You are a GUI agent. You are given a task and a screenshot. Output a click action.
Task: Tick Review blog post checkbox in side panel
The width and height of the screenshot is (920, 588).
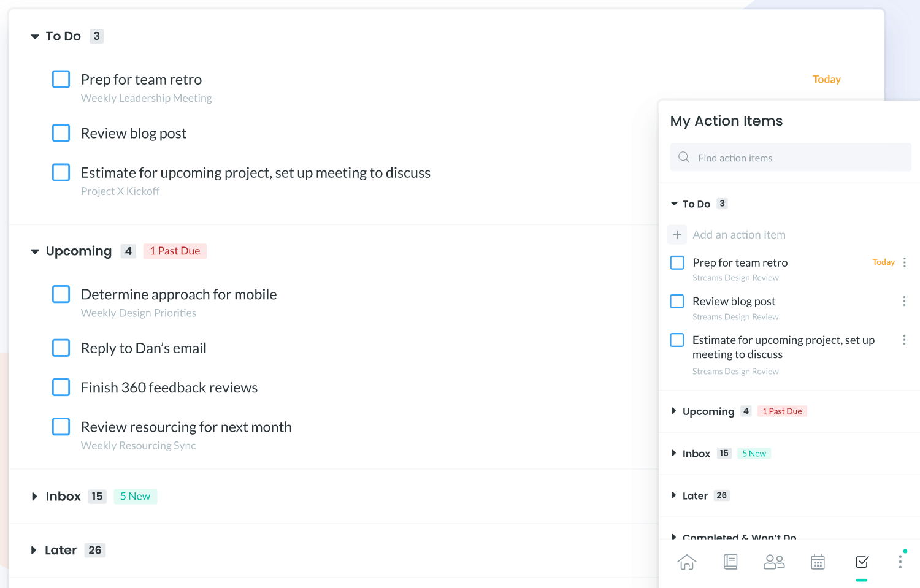tap(677, 301)
